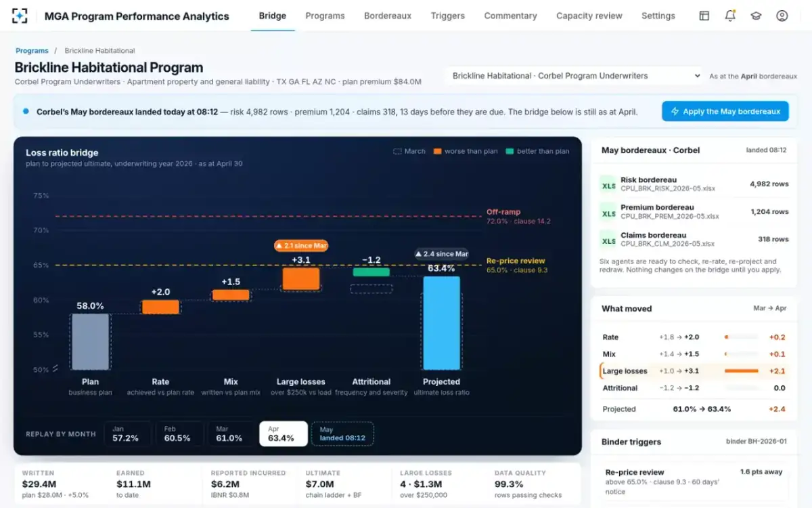Click the Data quality 99.3% metric
812x508 pixels.
point(533,484)
